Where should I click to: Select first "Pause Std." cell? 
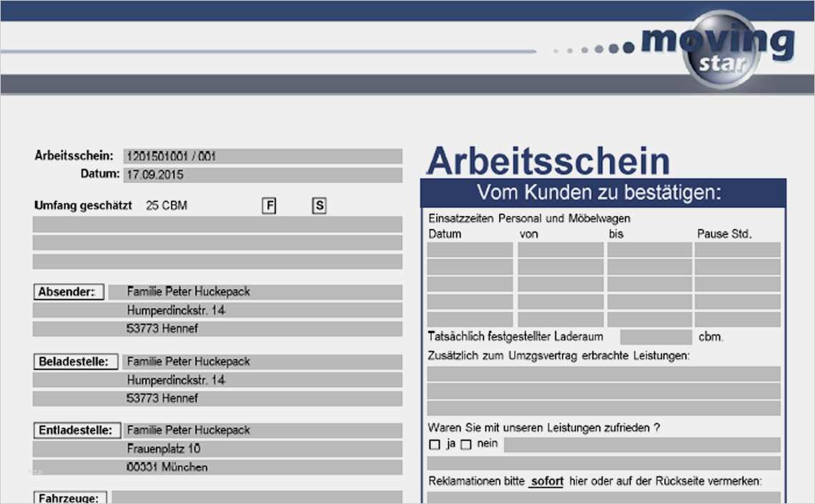pyautogui.click(x=737, y=250)
